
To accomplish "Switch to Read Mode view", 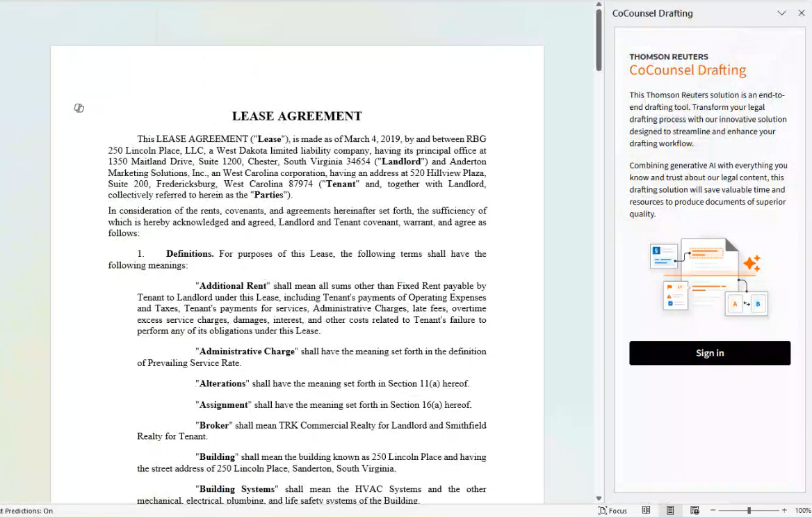I will (x=646, y=510).
